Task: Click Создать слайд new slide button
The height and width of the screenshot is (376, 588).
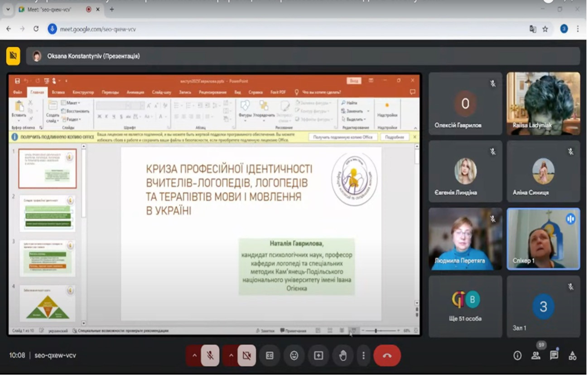Action: click(x=53, y=111)
